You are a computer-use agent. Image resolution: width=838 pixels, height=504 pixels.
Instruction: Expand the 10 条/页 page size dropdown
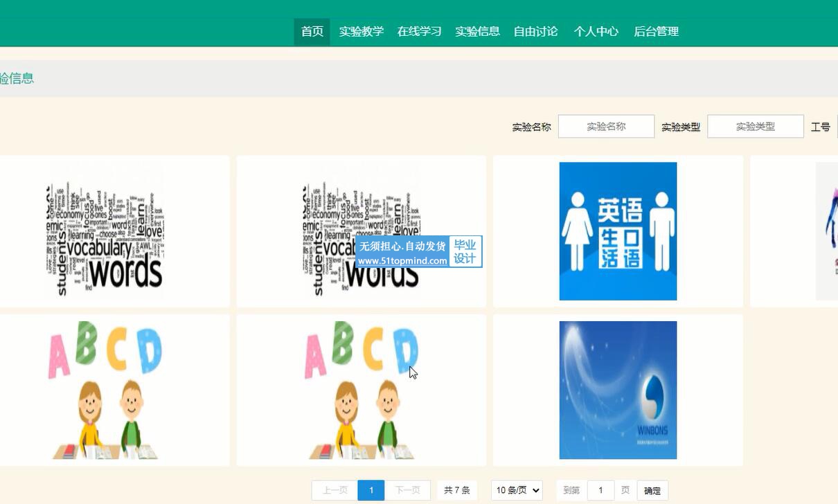[x=516, y=490]
